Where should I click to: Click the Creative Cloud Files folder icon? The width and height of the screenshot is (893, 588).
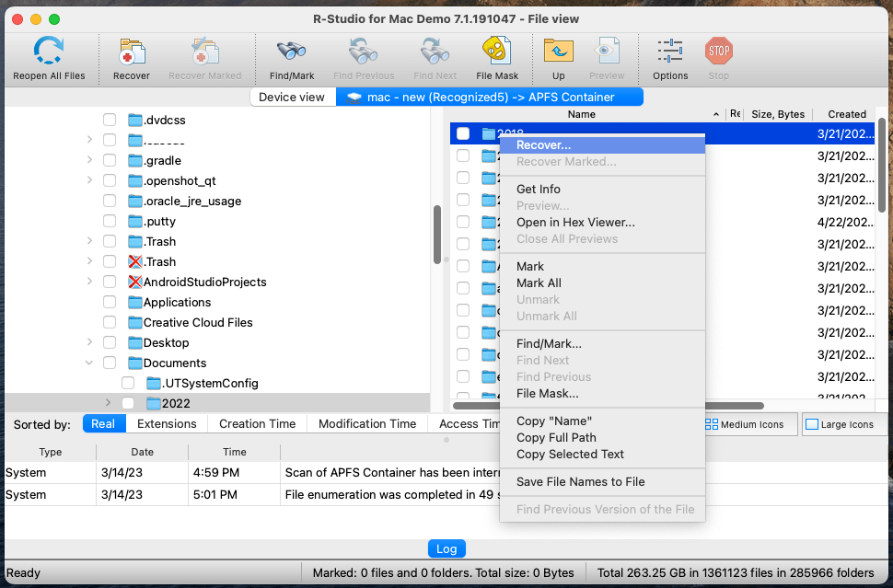tap(135, 323)
